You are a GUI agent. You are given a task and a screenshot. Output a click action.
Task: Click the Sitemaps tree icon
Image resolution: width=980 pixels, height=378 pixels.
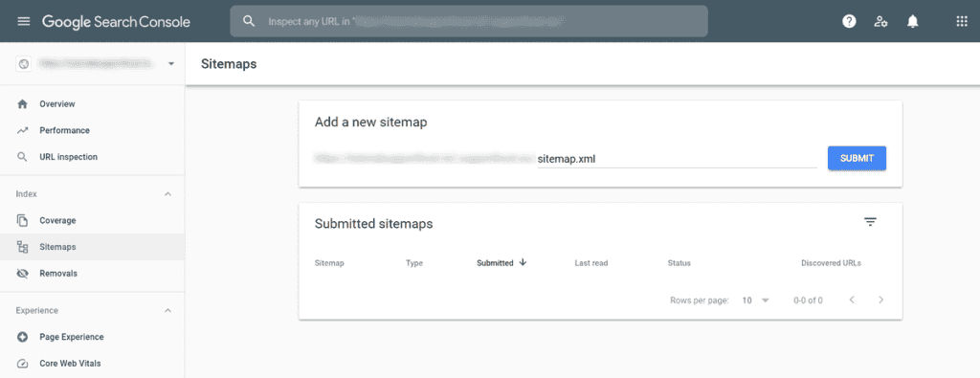tap(23, 247)
